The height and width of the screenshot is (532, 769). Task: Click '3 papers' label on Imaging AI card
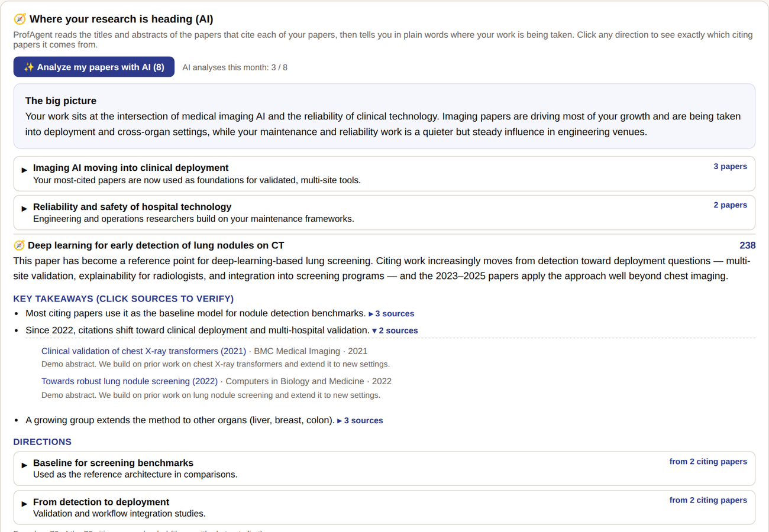[x=730, y=167]
